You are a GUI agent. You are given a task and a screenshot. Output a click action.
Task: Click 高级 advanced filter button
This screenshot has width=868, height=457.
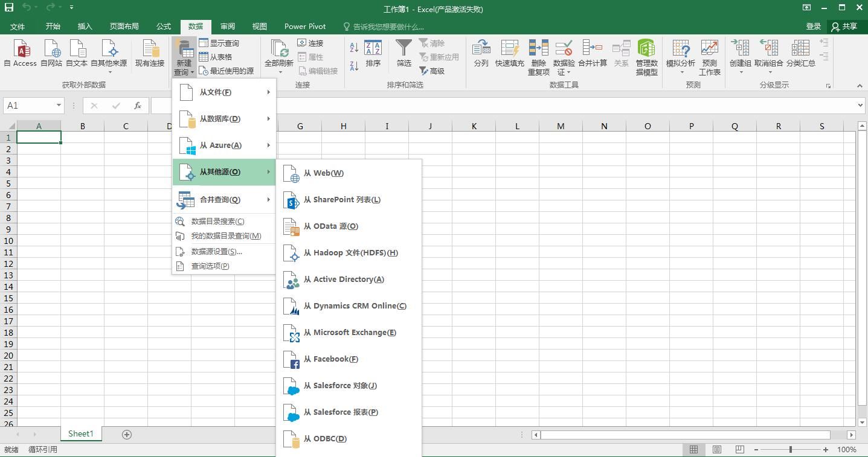click(x=432, y=71)
